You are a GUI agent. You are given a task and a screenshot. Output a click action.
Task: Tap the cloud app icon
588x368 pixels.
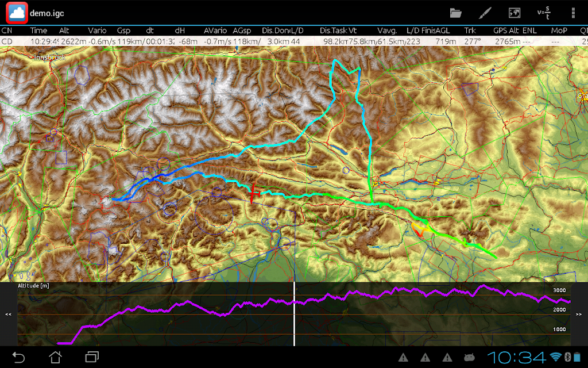coord(17,13)
